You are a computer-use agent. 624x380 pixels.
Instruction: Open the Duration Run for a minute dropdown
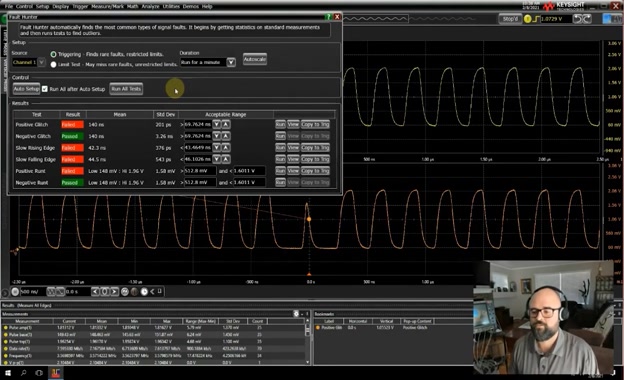click(231, 62)
